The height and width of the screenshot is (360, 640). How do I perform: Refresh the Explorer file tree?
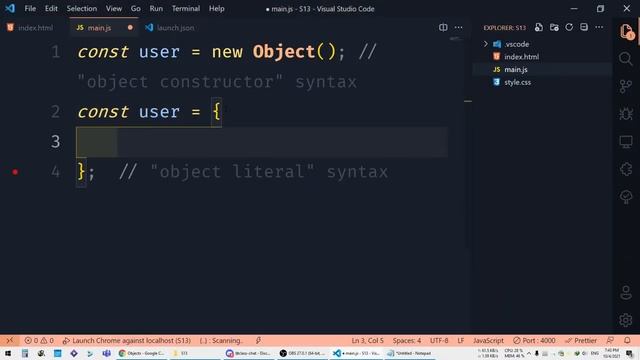point(569,27)
